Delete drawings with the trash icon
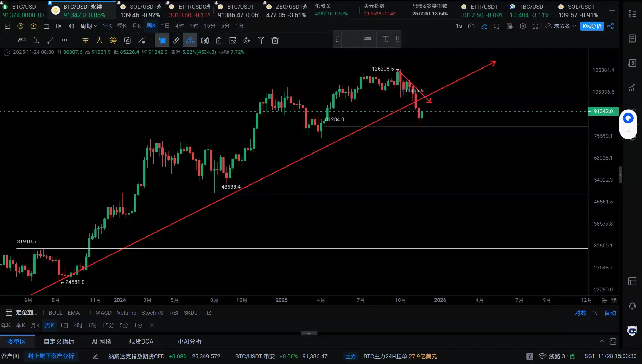 (275, 40)
